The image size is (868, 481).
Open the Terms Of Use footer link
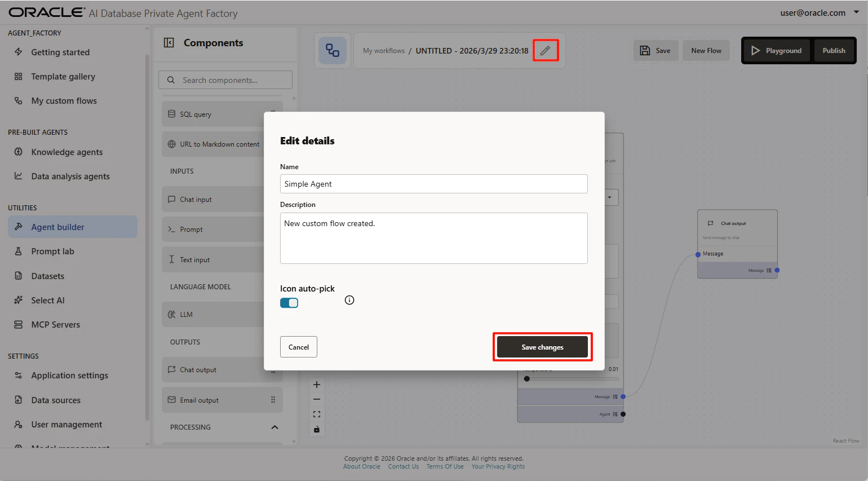[445, 466]
